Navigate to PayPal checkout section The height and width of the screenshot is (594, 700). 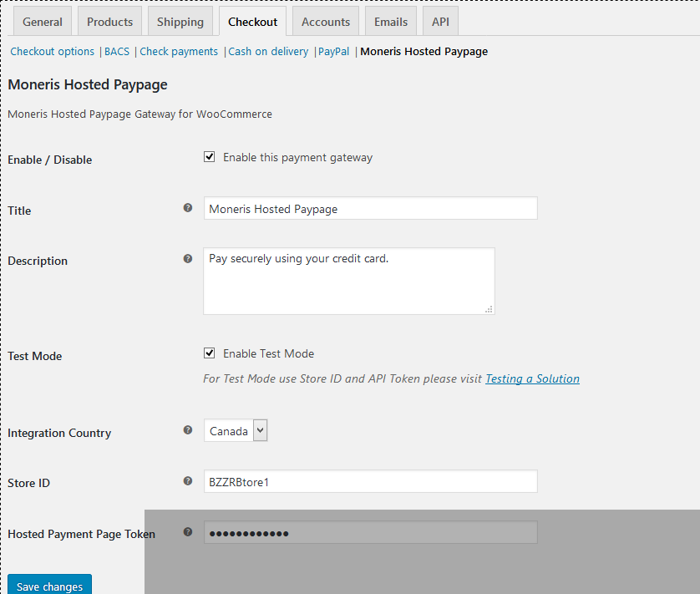(333, 52)
